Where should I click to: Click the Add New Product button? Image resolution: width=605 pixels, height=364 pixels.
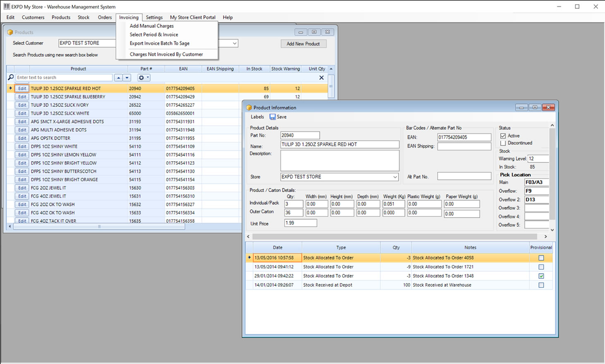click(303, 44)
